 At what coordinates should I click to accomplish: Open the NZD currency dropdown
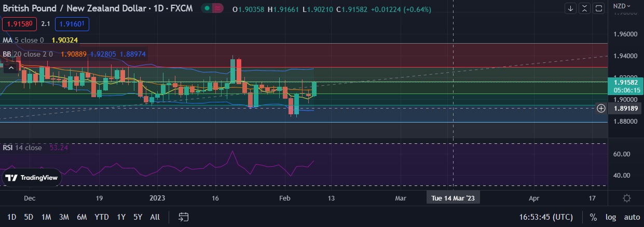point(622,6)
